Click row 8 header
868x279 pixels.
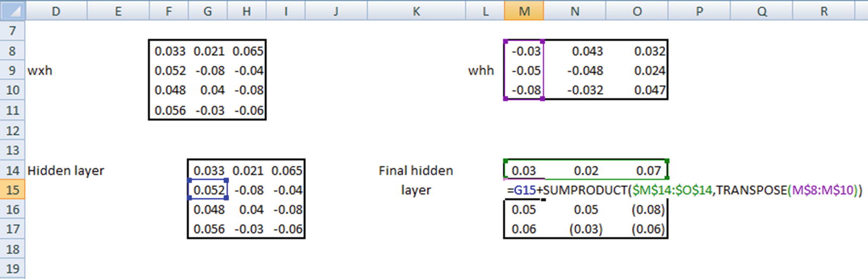tap(12, 51)
